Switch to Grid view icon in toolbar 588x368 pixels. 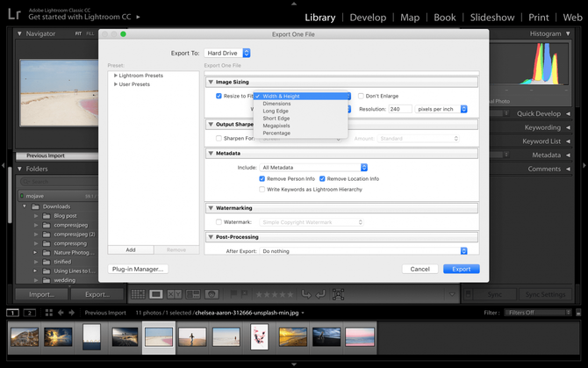138,294
